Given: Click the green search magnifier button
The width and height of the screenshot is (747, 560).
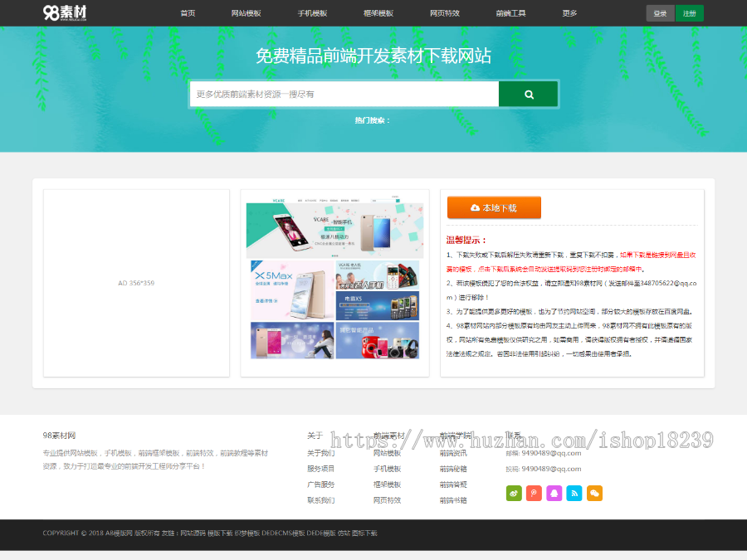Looking at the screenshot, I should (528, 95).
